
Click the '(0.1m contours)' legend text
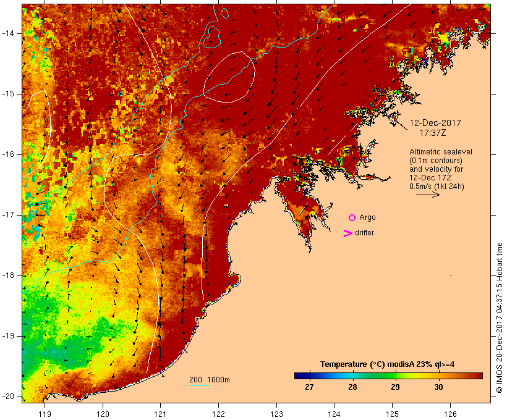pyautogui.click(x=436, y=161)
